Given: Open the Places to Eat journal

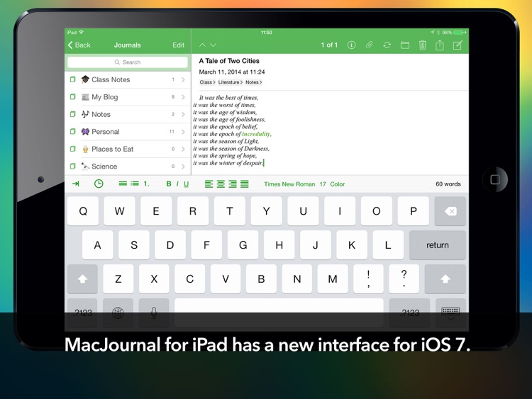Looking at the screenshot, I should 128,149.
